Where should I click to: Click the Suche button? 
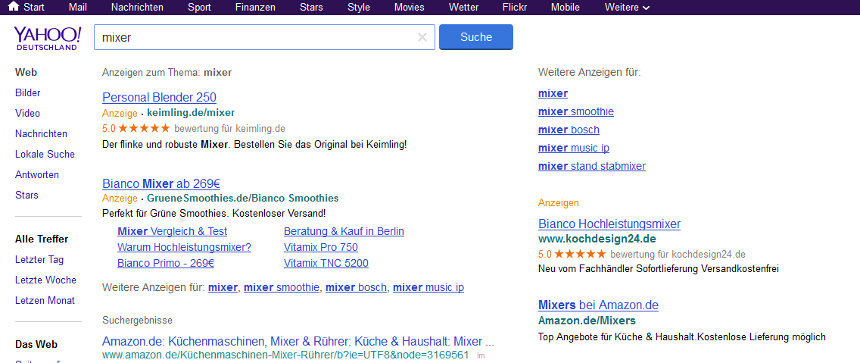point(476,37)
